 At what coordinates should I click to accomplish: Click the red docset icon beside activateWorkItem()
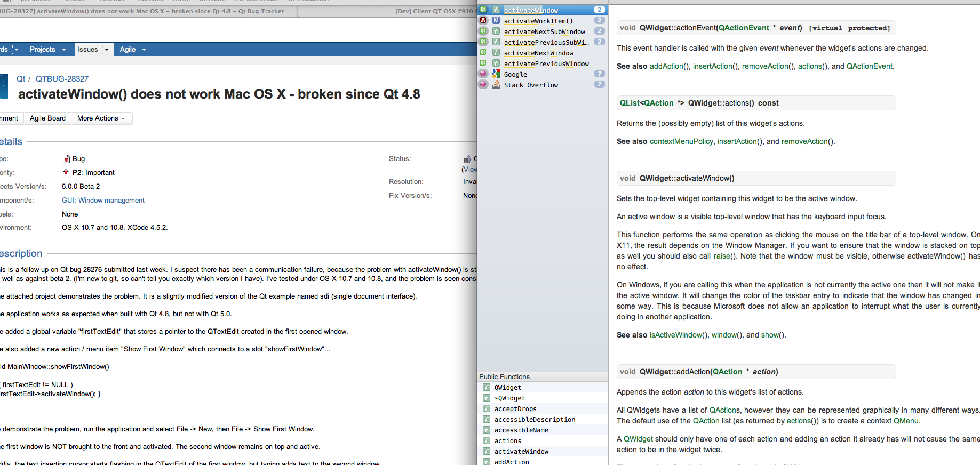483,20
